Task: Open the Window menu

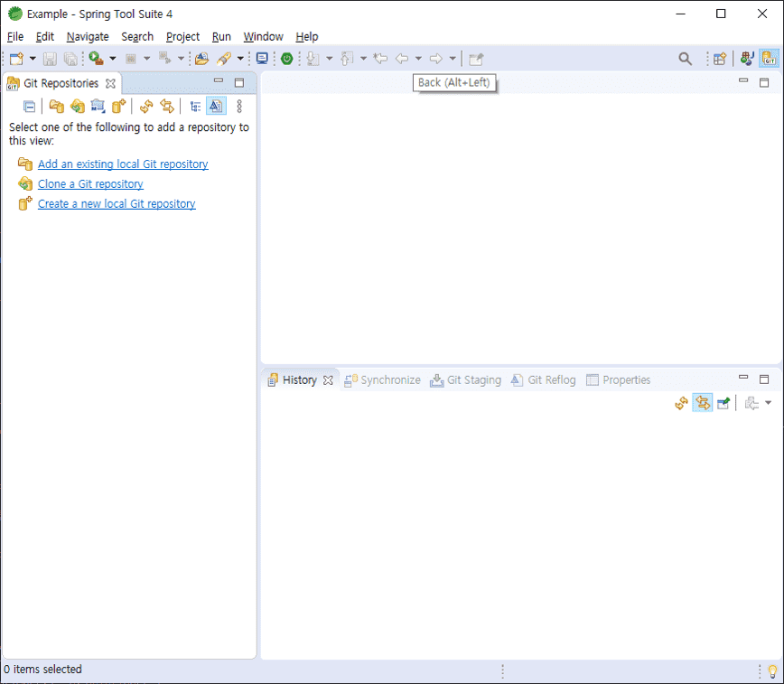Action: click(x=263, y=36)
